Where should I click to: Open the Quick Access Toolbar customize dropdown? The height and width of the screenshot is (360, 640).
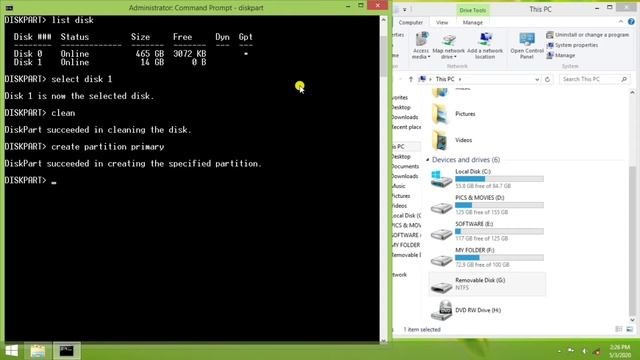(404, 9)
